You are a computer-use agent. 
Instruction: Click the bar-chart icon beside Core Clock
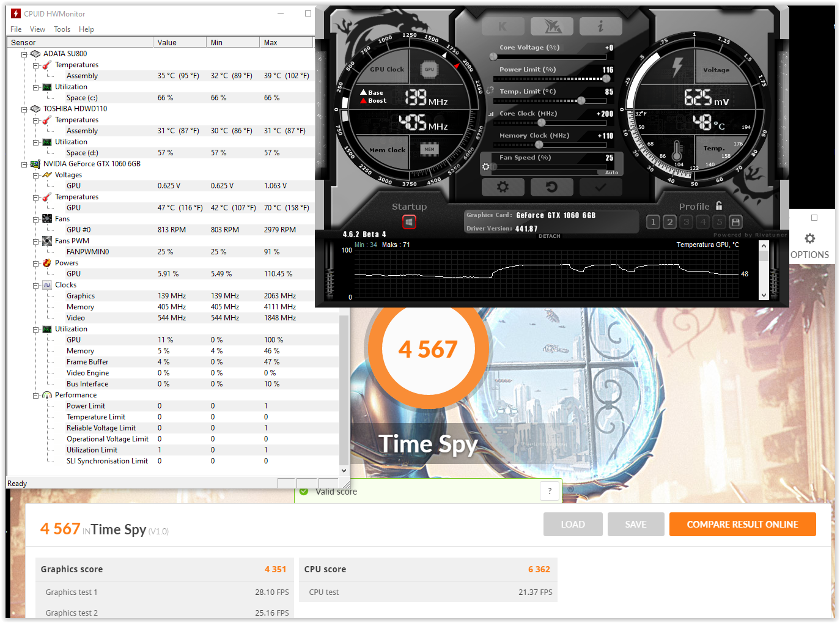click(490, 114)
